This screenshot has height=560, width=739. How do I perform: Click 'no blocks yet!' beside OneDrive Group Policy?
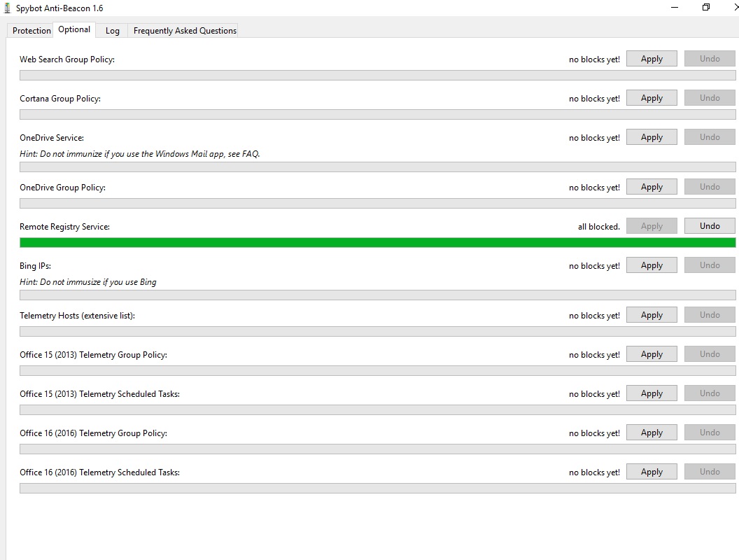tap(594, 188)
